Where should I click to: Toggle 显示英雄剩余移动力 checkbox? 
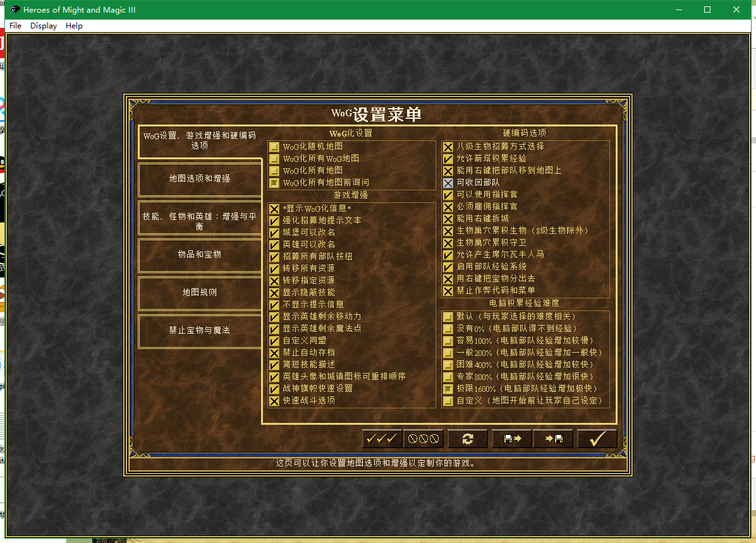tap(274, 317)
